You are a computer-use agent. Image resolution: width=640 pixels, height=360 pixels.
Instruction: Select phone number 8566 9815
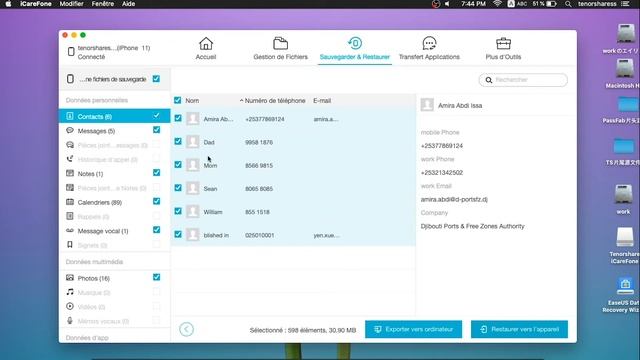(259, 166)
